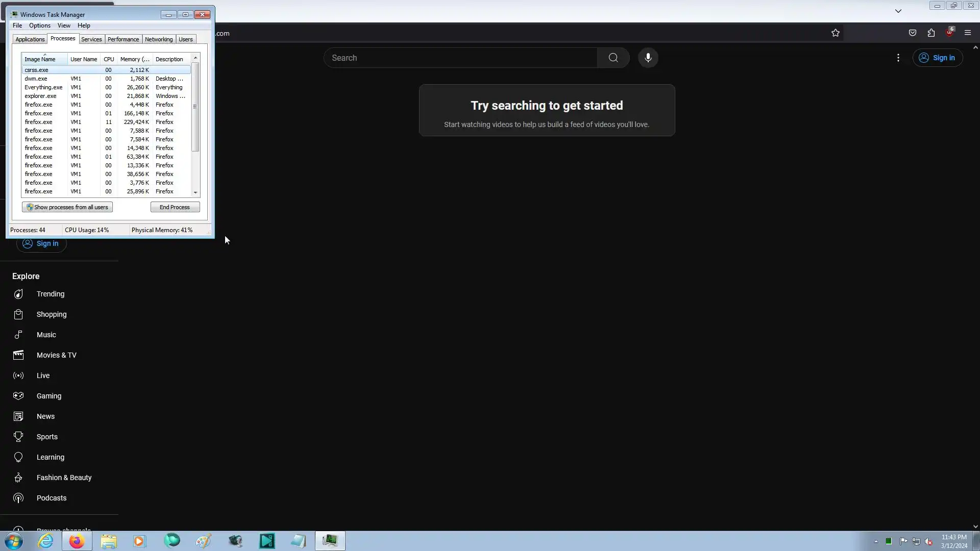Open Firefox hamburger application menu
Viewport: 980px width, 551px height.
click(967, 33)
